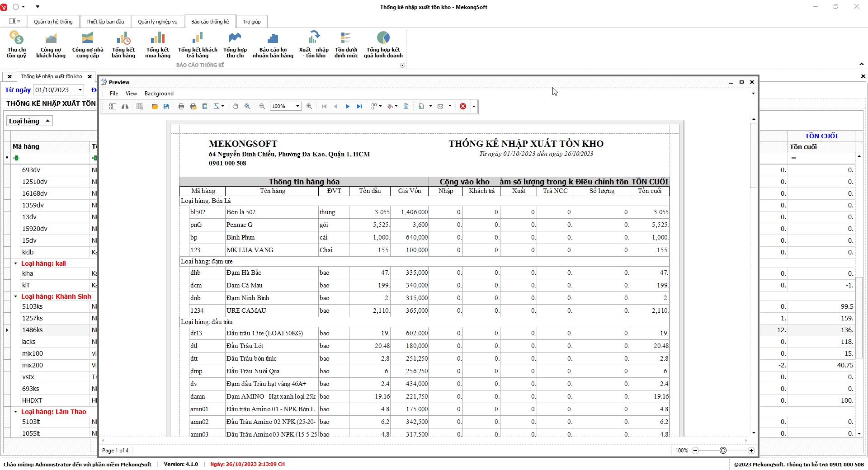This screenshot has width=868, height=470.
Task: Click the zoom out magnifier icon
Action: coord(262,106)
